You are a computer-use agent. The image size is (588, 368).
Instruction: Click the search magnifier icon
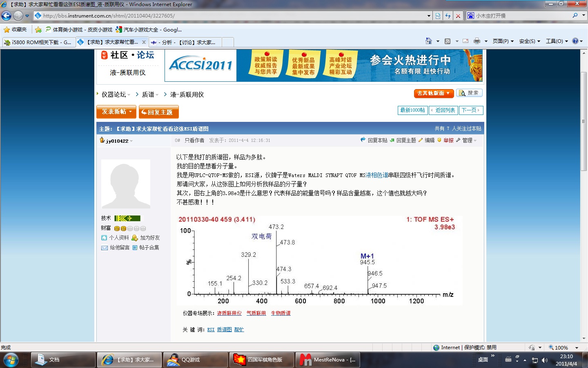575,16
